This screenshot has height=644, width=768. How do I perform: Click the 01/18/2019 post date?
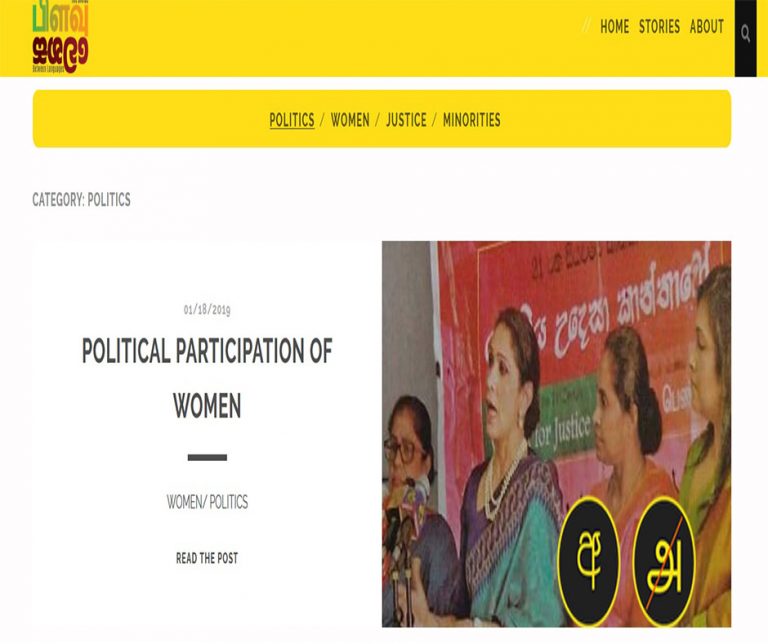207,310
